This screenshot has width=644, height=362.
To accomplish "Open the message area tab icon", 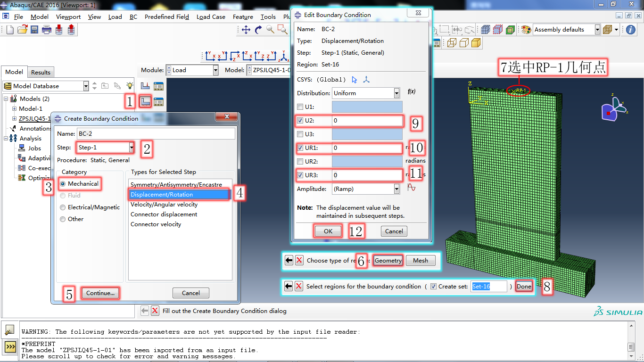I will pyautogui.click(x=10, y=329).
